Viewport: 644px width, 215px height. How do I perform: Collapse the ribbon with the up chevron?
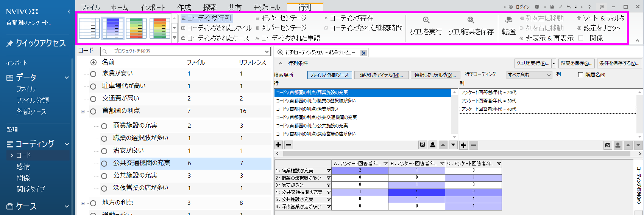pos(637,40)
